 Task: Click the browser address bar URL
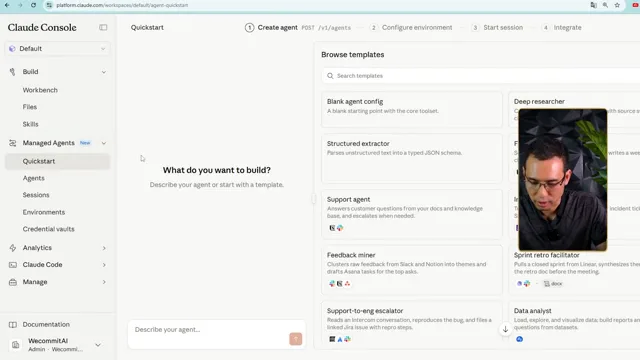(122, 5)
